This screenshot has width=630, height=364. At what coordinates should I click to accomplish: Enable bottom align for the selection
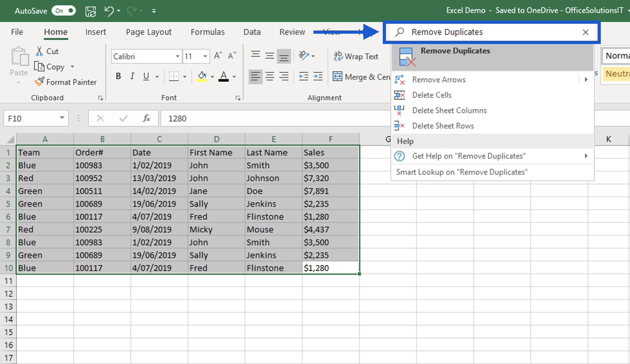coord(284,56)
